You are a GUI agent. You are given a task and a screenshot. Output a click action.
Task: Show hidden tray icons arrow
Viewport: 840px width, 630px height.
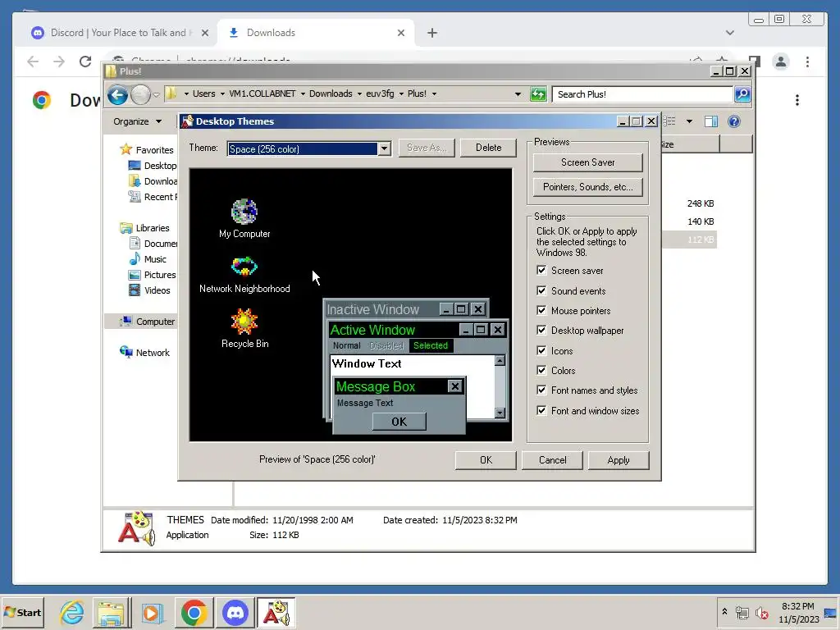pos(724,611)
